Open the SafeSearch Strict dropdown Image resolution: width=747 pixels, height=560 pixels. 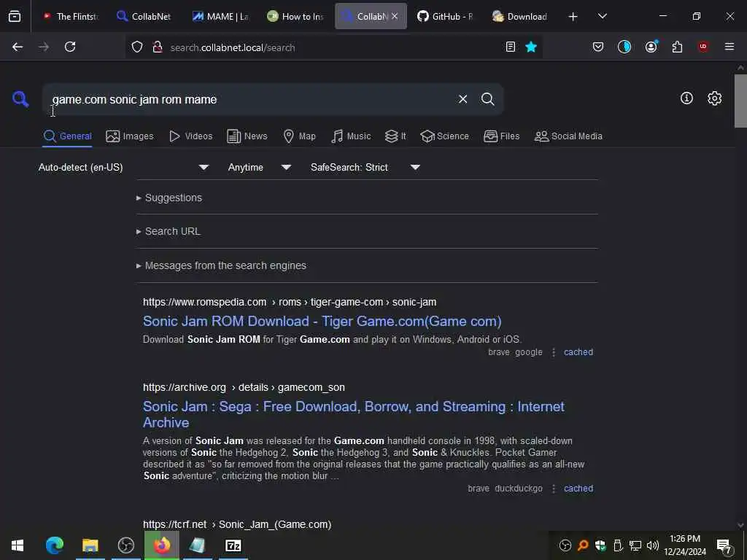pos(365,167)
